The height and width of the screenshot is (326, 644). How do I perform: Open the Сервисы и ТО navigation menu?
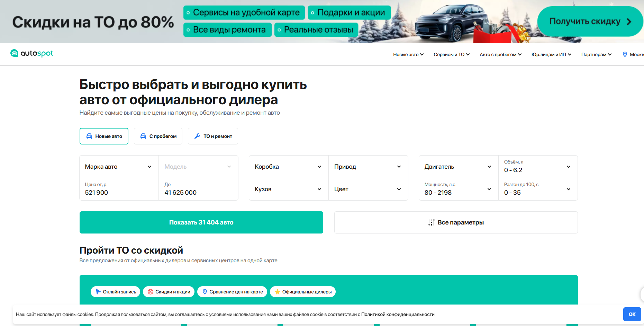[x=452, y=54]
